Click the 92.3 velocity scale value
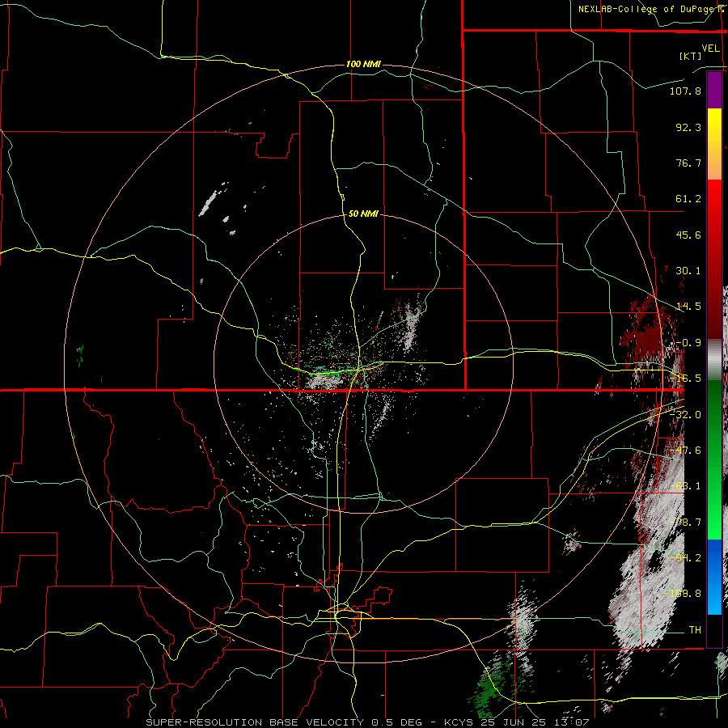Screen dimensions: 728x728 [x=688, y=127]
